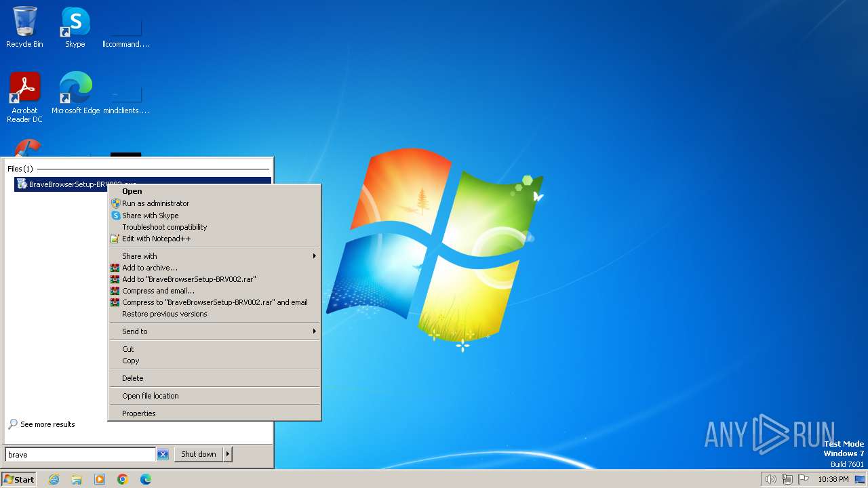Click the Files (1) results header
This screenshot has width=868, height=488.
(x=20, y=169)
